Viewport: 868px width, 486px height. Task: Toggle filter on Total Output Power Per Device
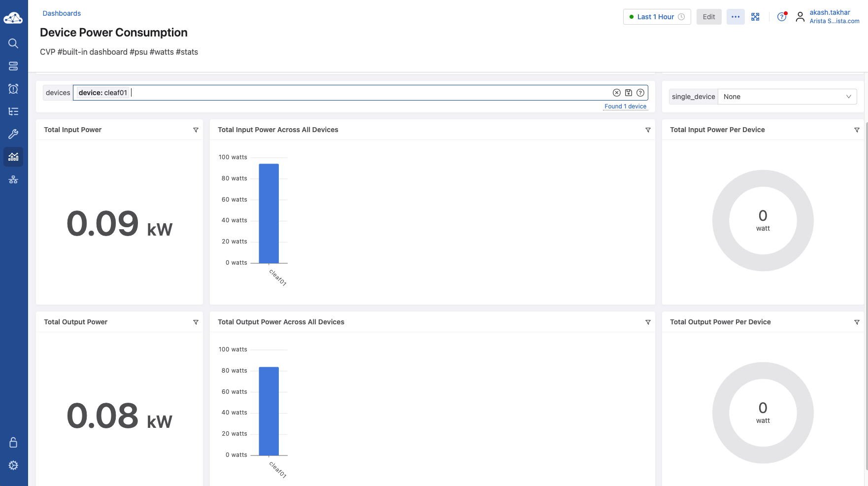857,322
